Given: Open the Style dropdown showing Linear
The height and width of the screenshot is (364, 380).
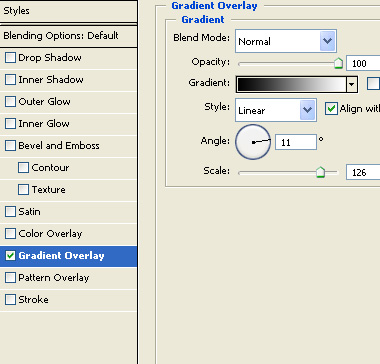Looking at the screenshot, I should pos(276,110).
